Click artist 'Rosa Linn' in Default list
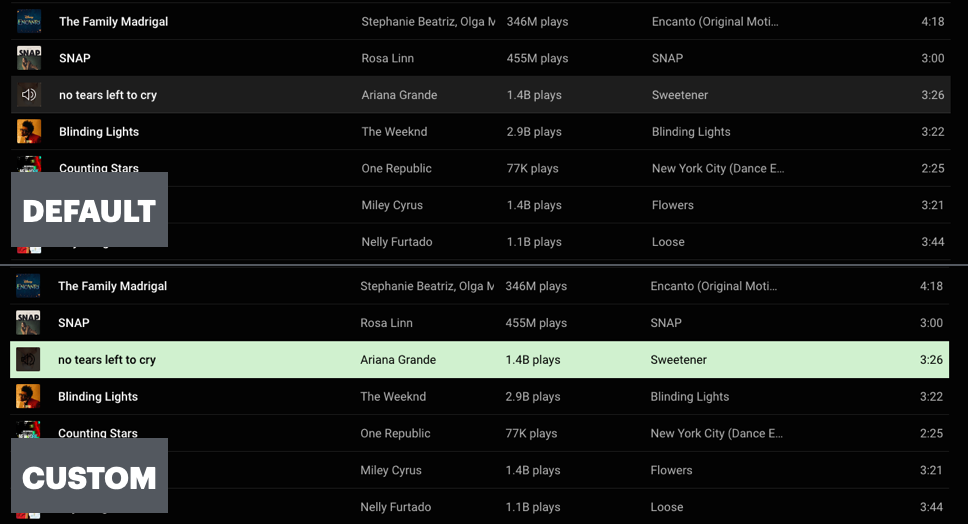The height and width of the screenshot is (524, 968). coord(388,58)
